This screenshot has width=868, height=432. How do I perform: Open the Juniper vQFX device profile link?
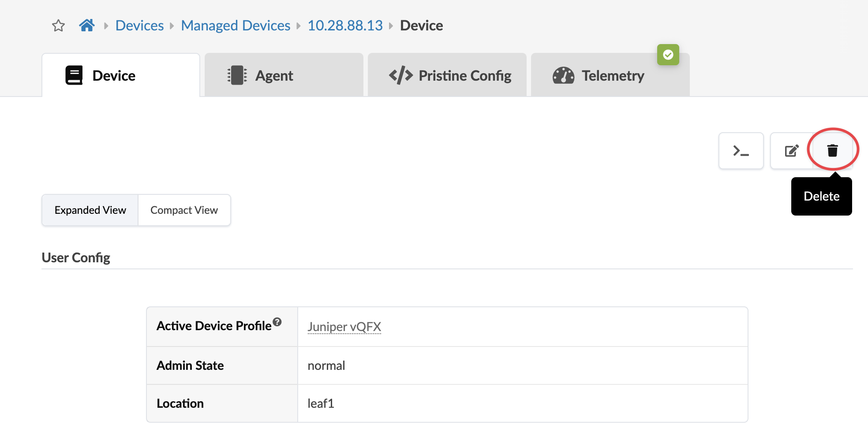click(x=344, y=327)
